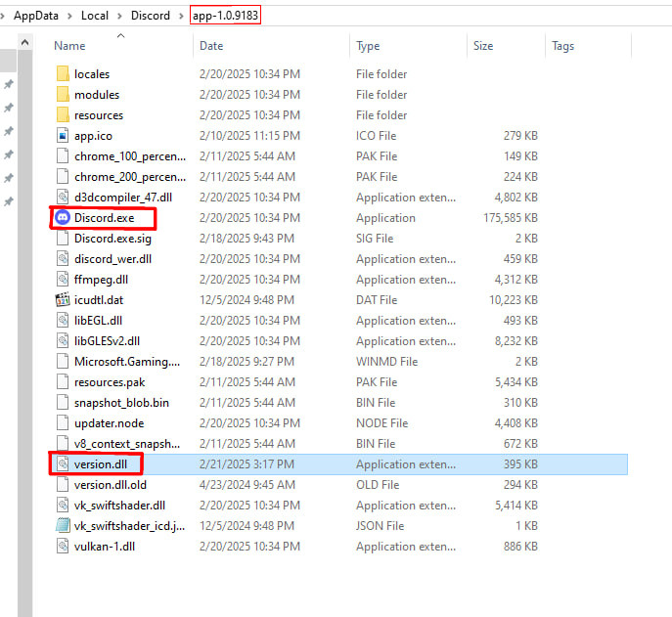The image size is (672, 617).
Task: Select the version.dll.old file name
Action: point(111,485)
